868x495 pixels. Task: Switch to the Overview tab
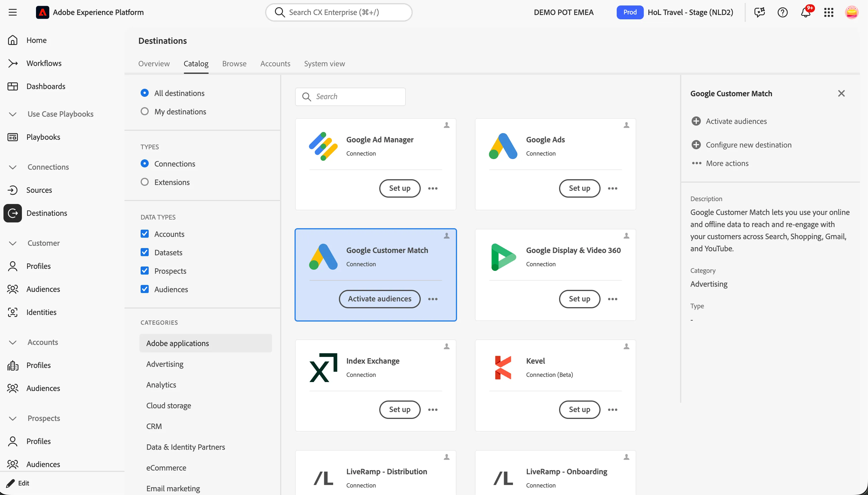tap(154, 64)
